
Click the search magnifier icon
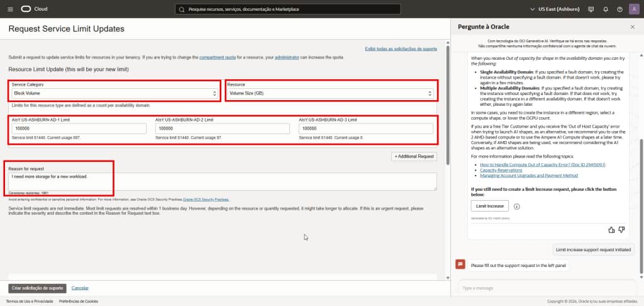(182, 9)
